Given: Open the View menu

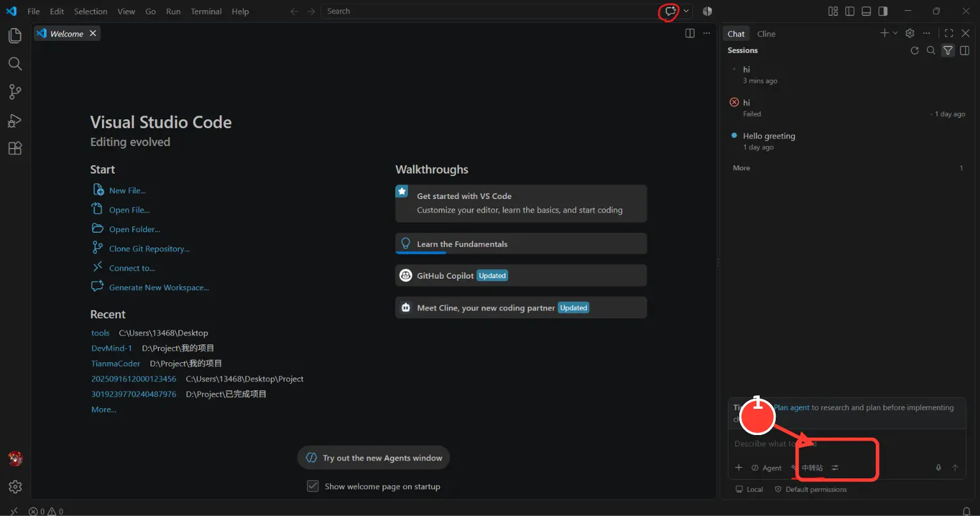Looking at the screenshot, I should click(x=126, y=11).
